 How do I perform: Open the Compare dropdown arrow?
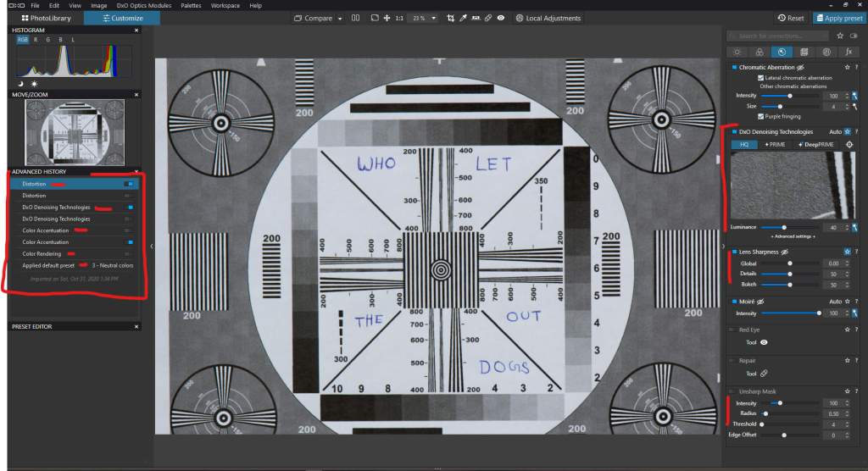click(340, 18)
